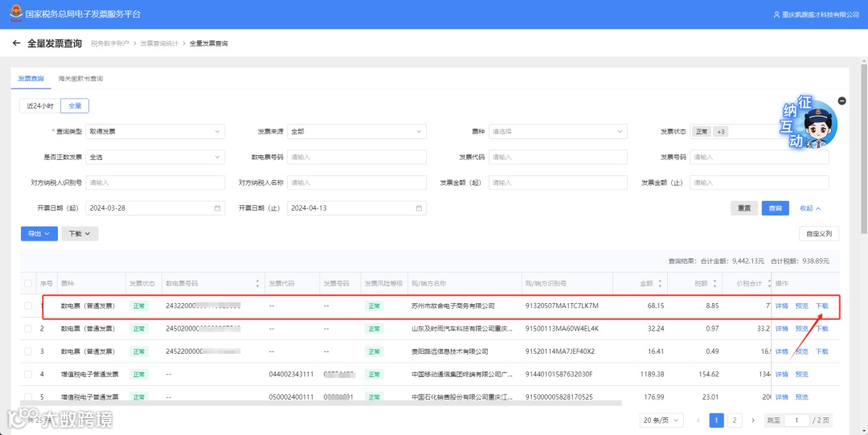
Task: Click cell 91320507MA1TC7LK7M
Action: point(562,306)
